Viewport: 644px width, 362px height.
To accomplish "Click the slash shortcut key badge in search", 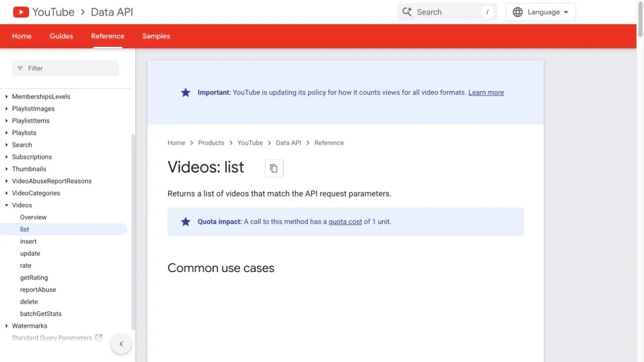I will [487, 12].
